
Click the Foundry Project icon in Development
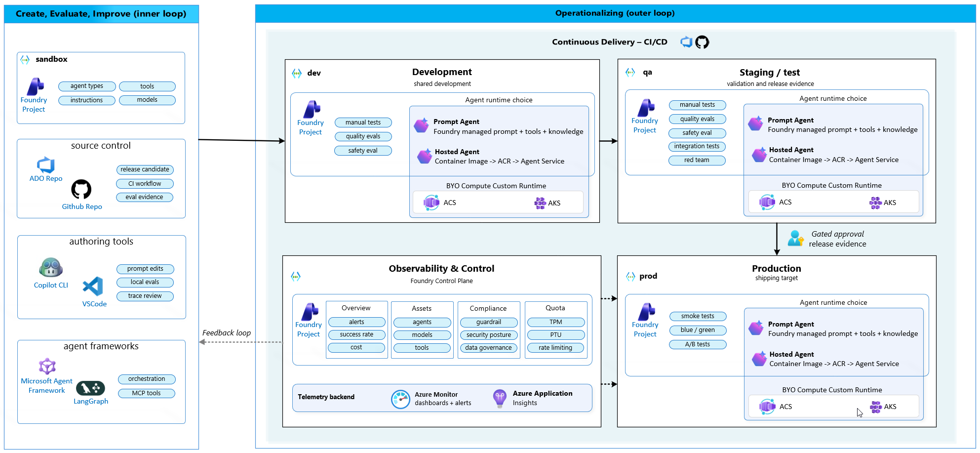point(312,109)
